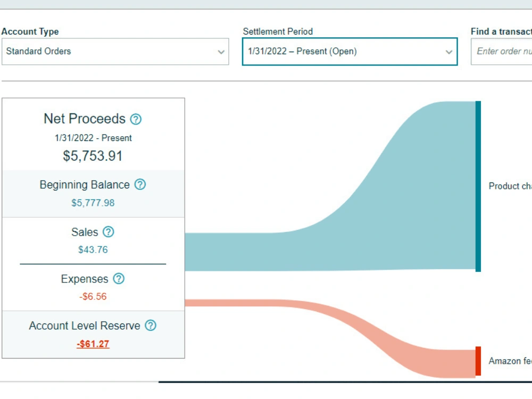Image resolution: width=532 pixels, height=399 pixels.
Task: Open help icon beside Beginning Balance
Action: click(x=140, y=184)
